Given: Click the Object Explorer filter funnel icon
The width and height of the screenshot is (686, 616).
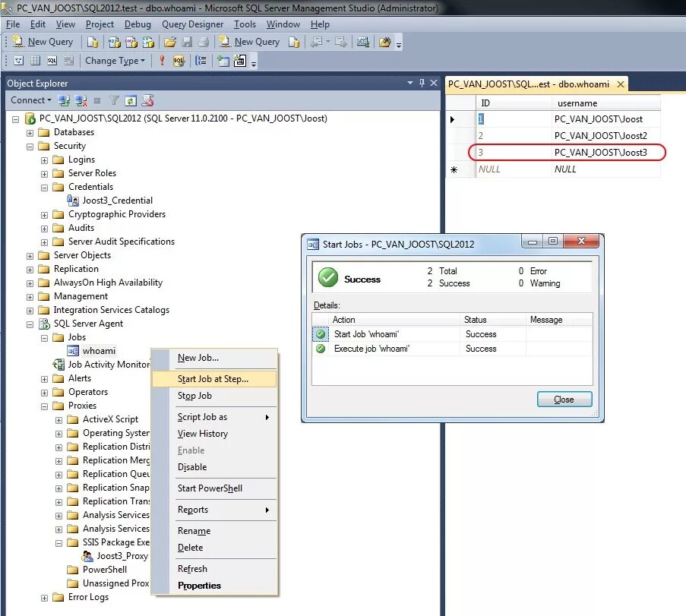Looking at the screenshot, I should pyautogui.click(x=114, y=100).
